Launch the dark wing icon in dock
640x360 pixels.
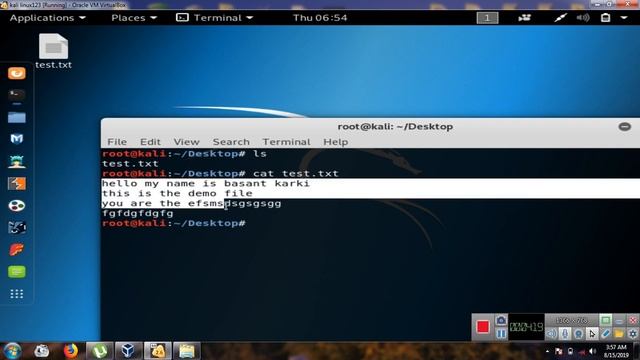coord(17,227)
